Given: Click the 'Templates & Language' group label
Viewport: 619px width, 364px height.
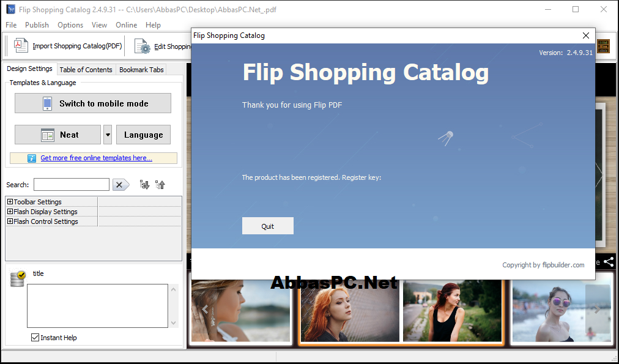Looking at the screenshot, I should pos(43,83).
